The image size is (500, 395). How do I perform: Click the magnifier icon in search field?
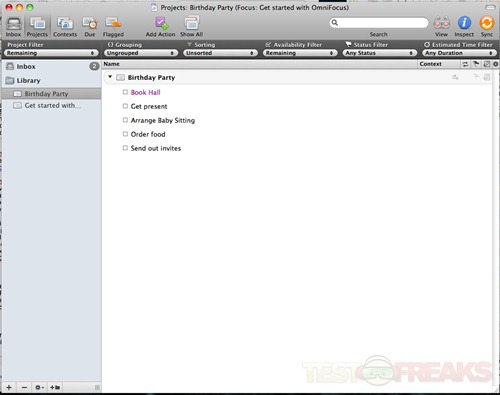point(335,23)
